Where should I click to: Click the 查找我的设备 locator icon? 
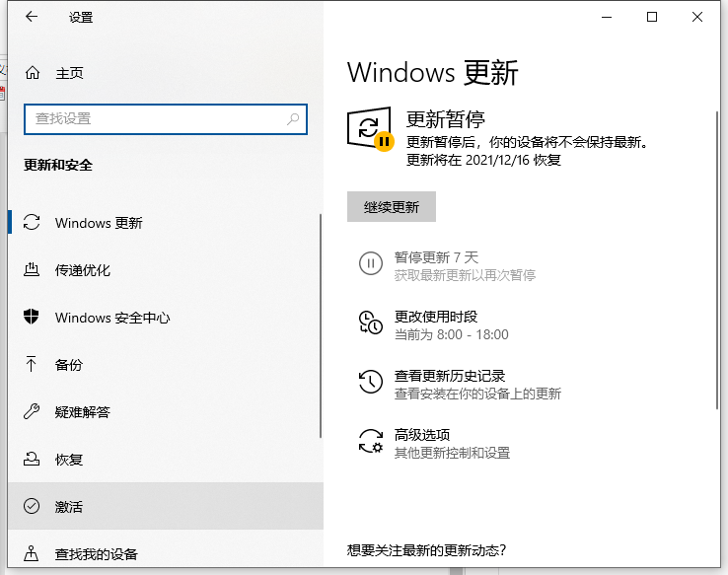point(33,553)
